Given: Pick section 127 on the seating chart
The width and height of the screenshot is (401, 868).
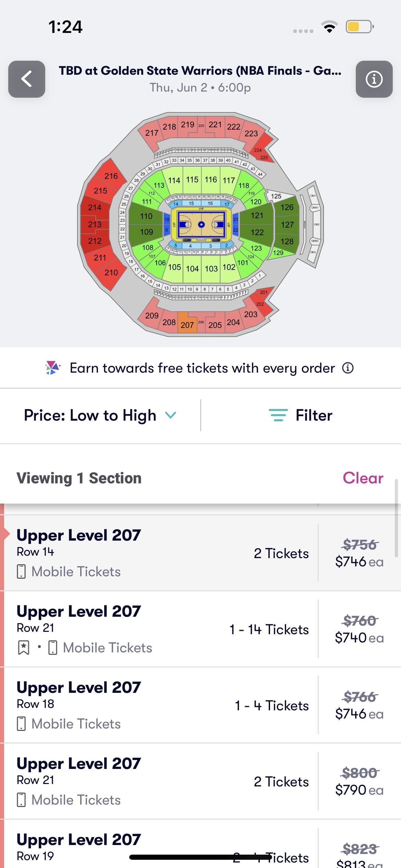Looking at the screenshot, I should tap(287, 225).
